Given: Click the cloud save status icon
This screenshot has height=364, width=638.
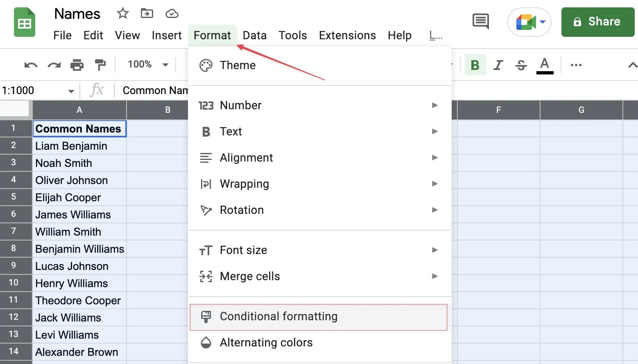Looking at the screenshot, I should 172,13.
